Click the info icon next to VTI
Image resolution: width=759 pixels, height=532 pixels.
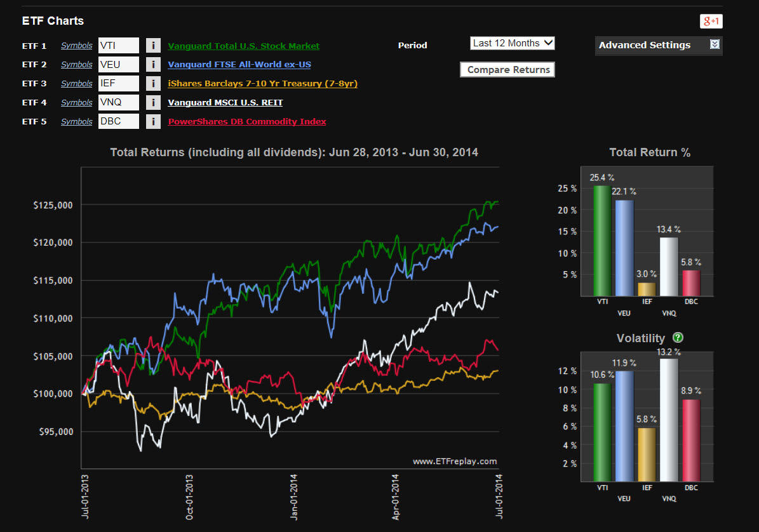pos(153,46)
